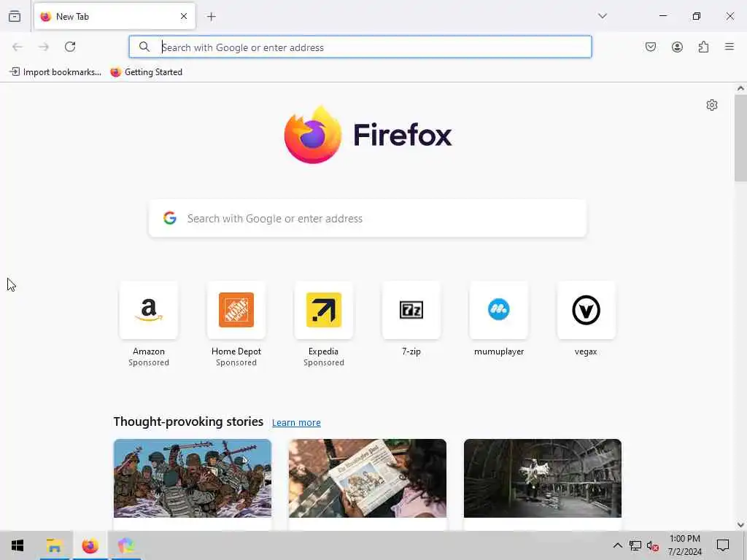Open Firefox View recent browsing icon
Image resolution: width=747 pixels, height=560 pixels.
[x=15, y=16]
